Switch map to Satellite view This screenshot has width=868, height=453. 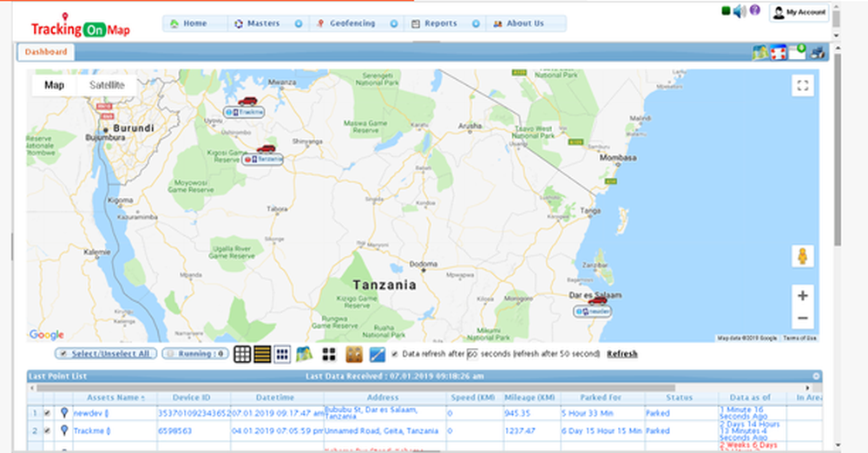coord(107,85)
